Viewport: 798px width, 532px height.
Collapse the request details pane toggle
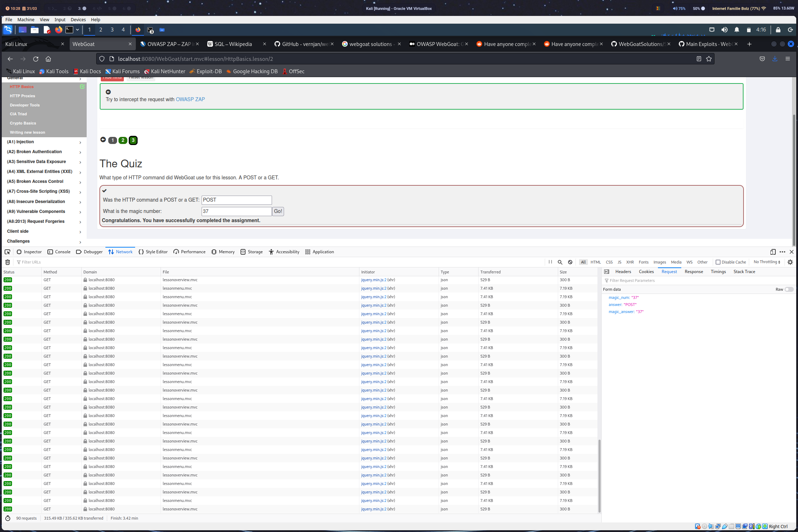click(x=607, y=272)
